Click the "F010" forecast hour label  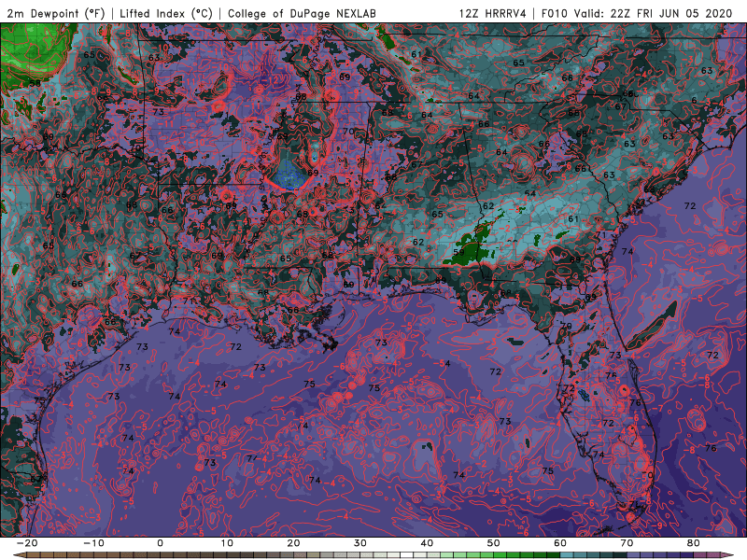point(554,13)
